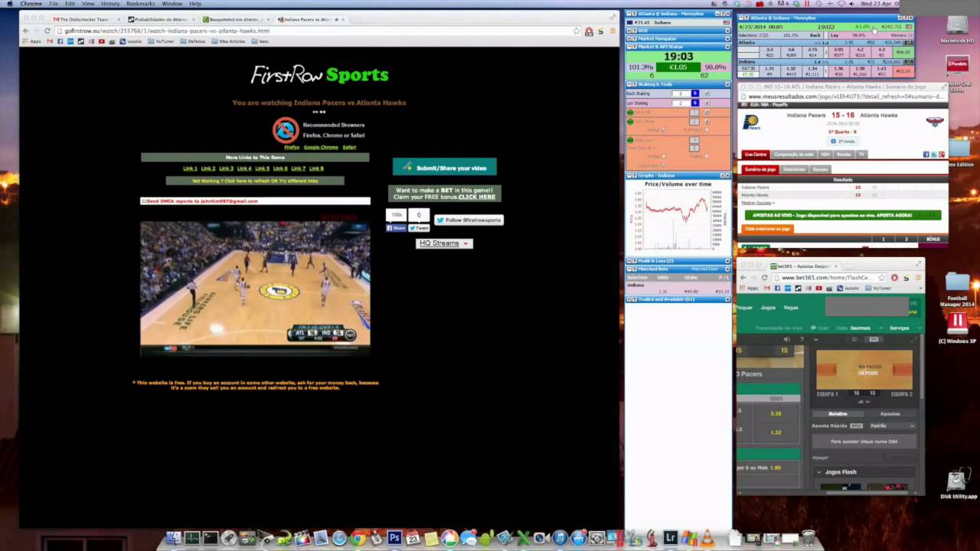The image size is (980, 551).
Task: Open the Trash in the Dock
Action: [808, 538]
